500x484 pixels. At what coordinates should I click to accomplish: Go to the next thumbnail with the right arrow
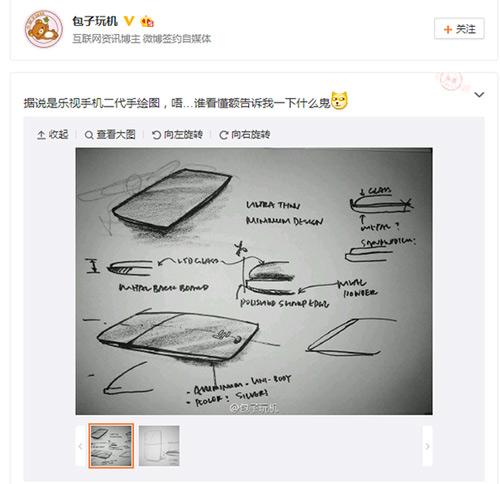[428, 446]
